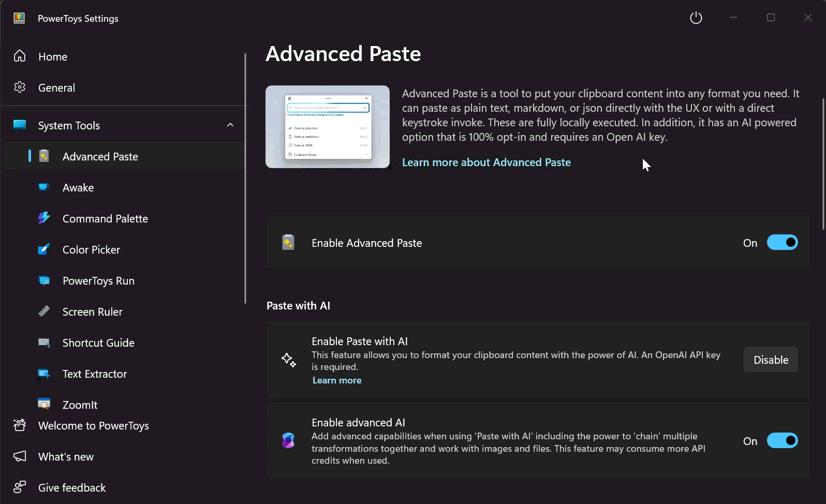The width and height of the screenshot is (826, 504).
Task: Open Shortcut Guide settings
Action: click(x=124, y=343)
